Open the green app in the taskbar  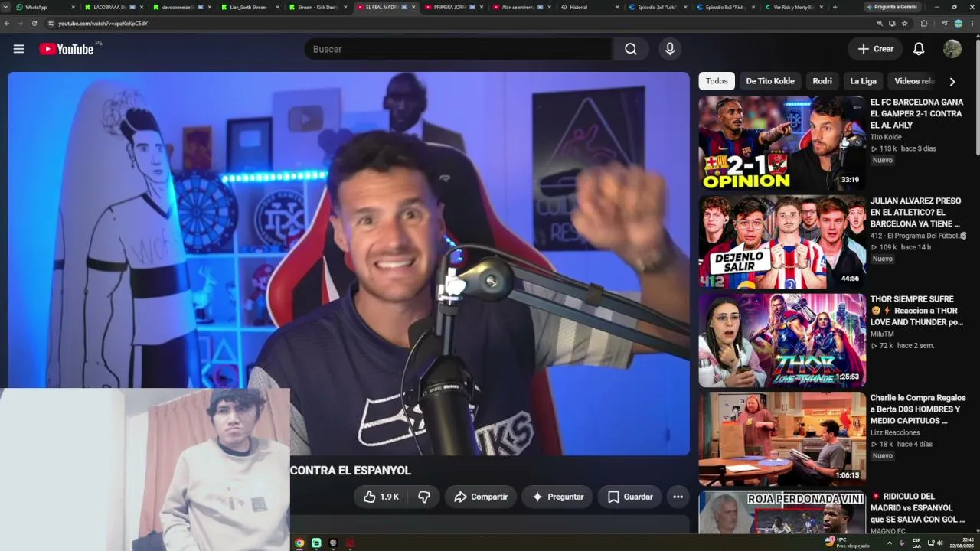pyautogui.click(x=316, y=543)
